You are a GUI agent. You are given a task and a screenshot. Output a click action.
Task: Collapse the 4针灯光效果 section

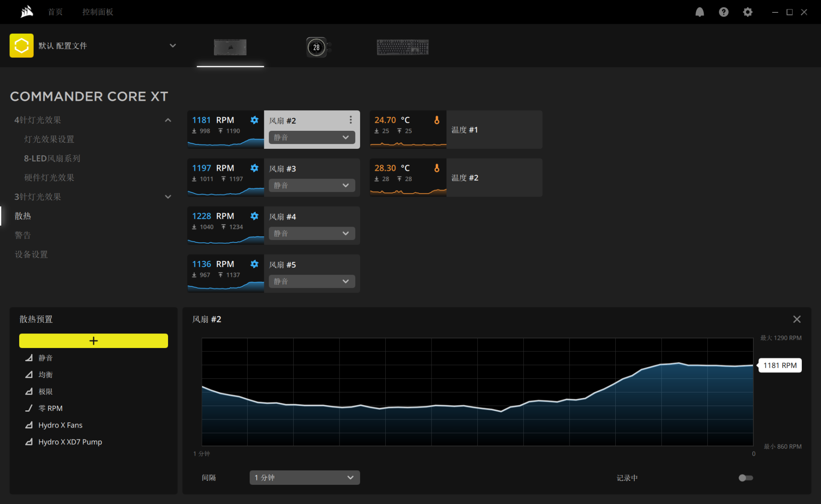point(168,120)
